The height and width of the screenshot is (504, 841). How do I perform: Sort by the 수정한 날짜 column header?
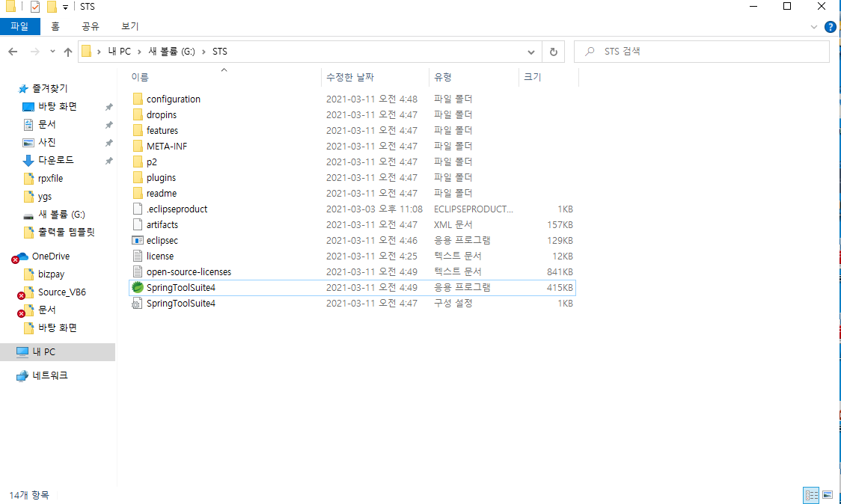click(350, 77)
